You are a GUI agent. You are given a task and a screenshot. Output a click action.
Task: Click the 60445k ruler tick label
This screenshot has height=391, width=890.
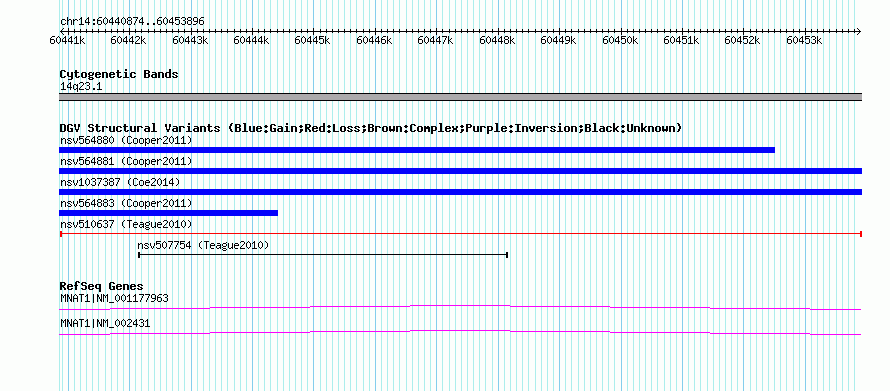tap(313, 40)
